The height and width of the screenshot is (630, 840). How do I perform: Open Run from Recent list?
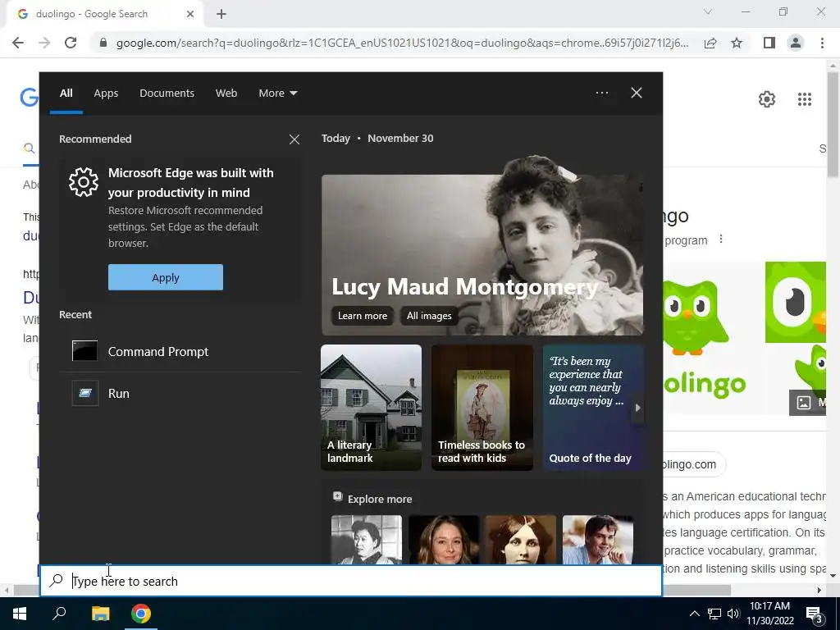pos(180,393)
